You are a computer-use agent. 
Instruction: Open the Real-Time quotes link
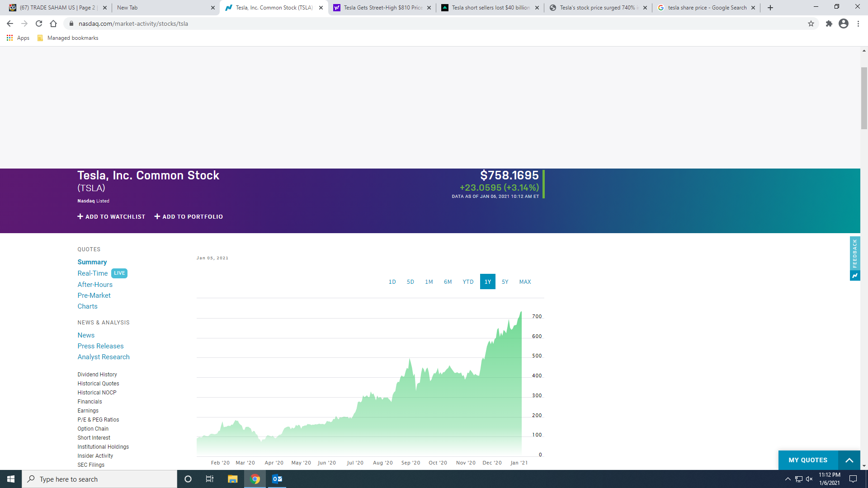[93, 273]
